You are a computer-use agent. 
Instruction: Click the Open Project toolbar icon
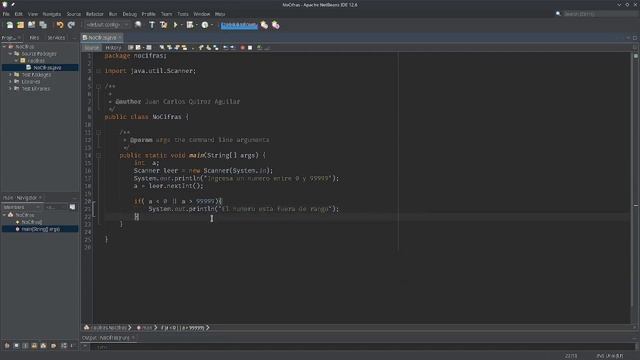click(31, 25)
